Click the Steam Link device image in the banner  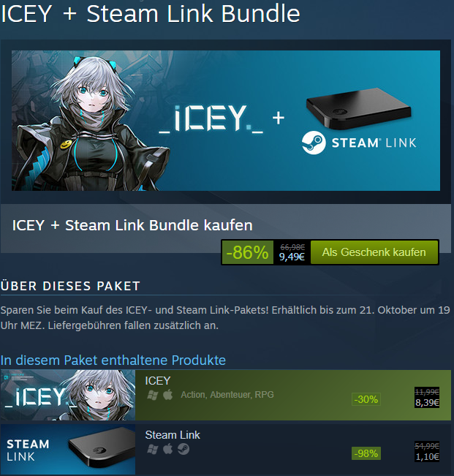click(358, 109)
